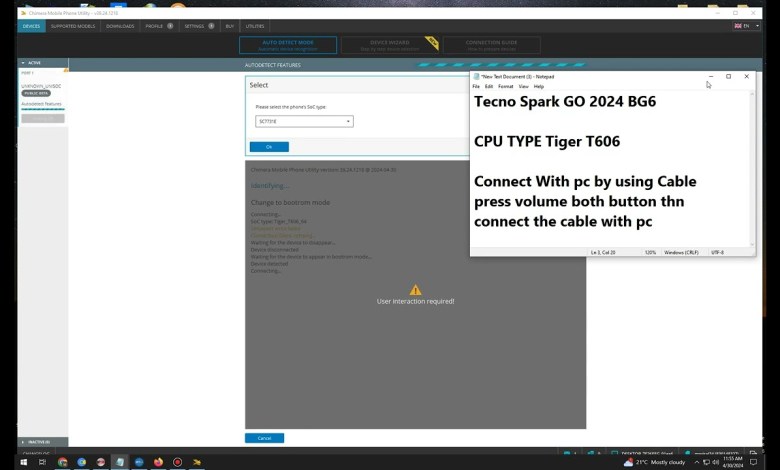This screenshot has width=780, height=470.
Task: Open the Notepad taskbar icon
Action: 120,462
